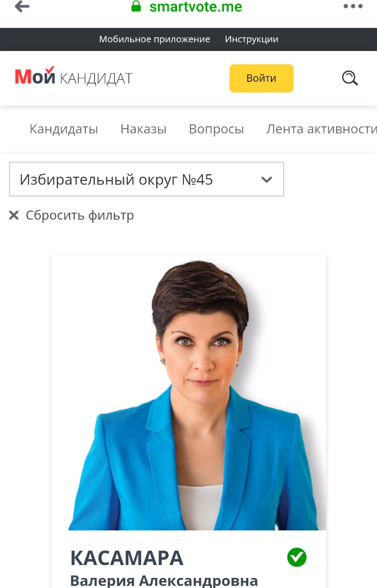Open the Лента активности tab
Viewport: 377px width, 588px height.
pos(321,129)
